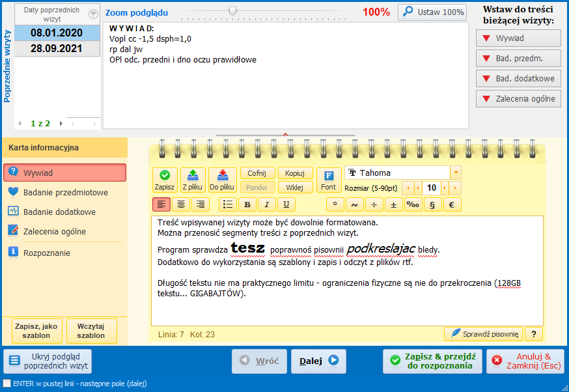Insert bulleted list
This screenshot has height=392, width=569.
click(228, 204)
